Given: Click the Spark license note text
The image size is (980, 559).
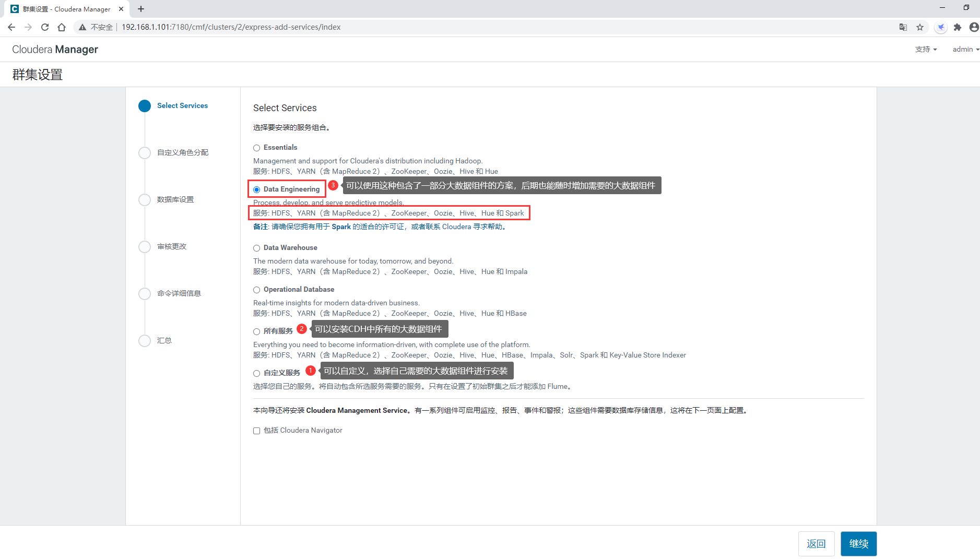Looking at the screenshot, I should 380,227.
